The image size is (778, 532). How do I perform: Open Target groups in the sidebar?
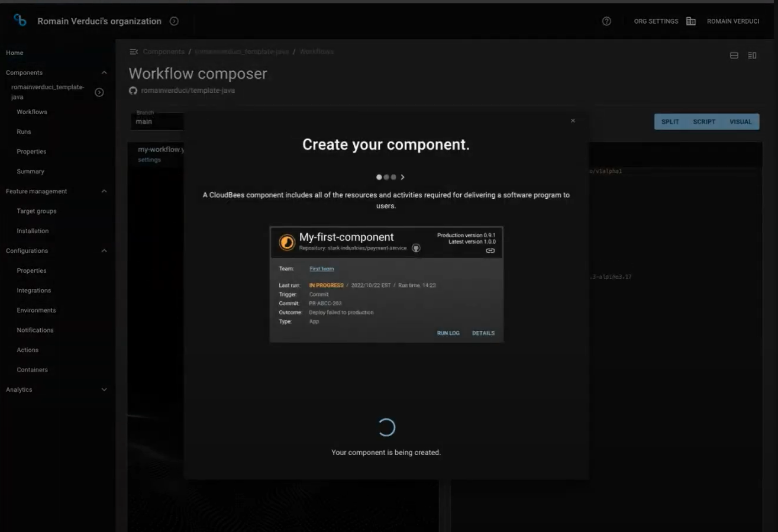[x=37, y=211]
